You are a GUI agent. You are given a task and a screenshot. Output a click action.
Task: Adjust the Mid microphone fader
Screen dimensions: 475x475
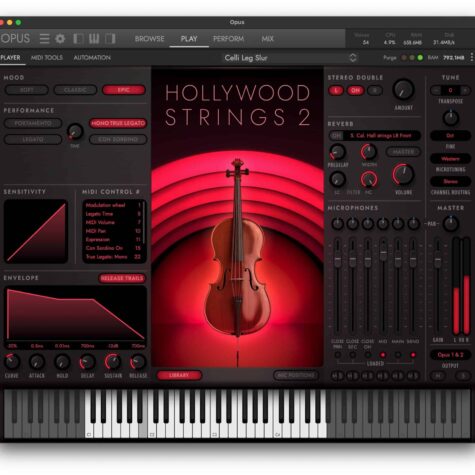pos(383,256)
